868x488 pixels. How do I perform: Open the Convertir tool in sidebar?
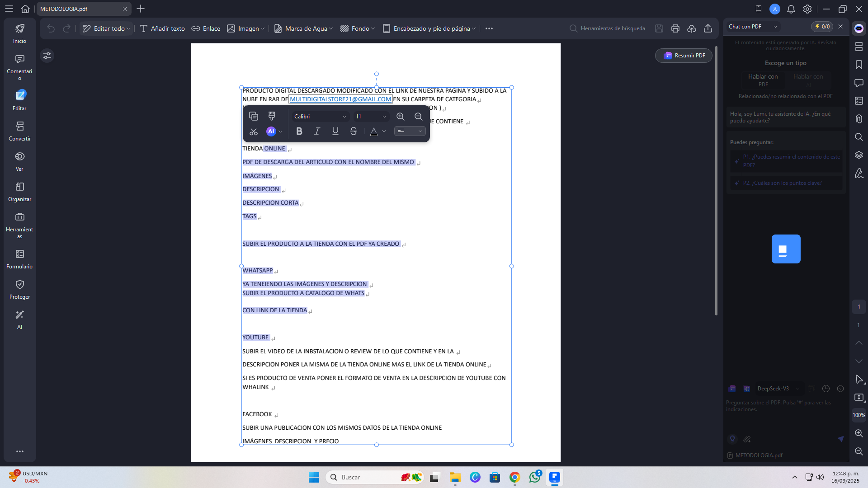coord(19,131)
